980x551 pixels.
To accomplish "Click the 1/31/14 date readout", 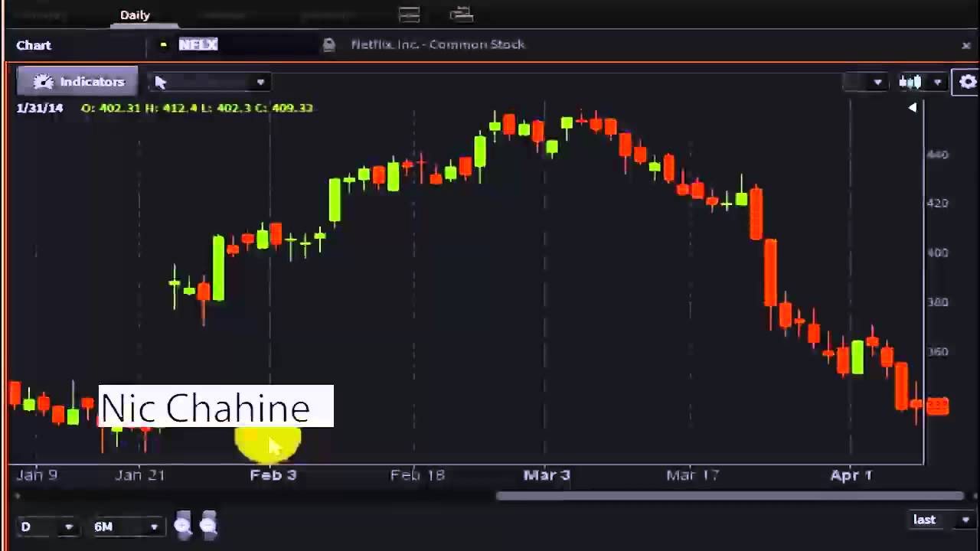I will point(40,108).
